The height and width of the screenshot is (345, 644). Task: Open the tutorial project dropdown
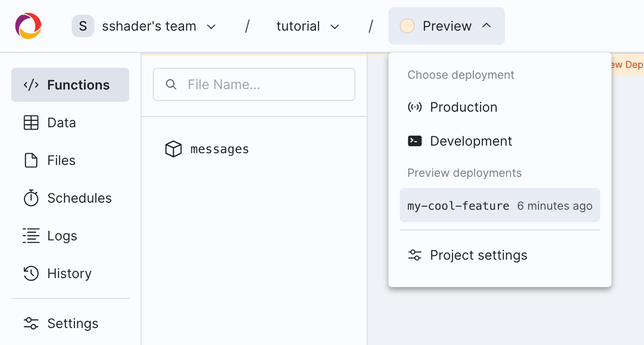click(x=308, y=26)
